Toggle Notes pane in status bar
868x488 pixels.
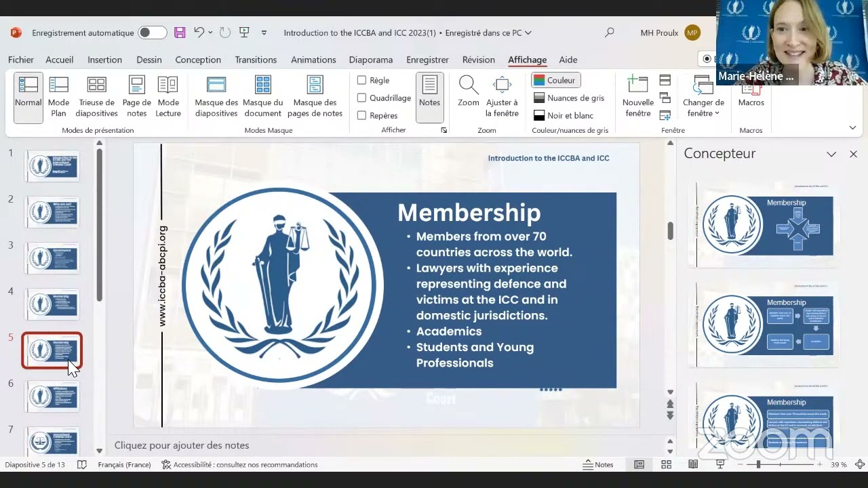tap(598, 464)
